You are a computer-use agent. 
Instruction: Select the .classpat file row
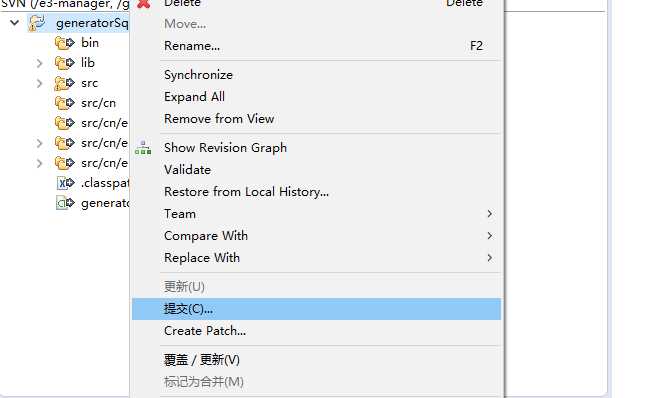[x=105, y=183]
